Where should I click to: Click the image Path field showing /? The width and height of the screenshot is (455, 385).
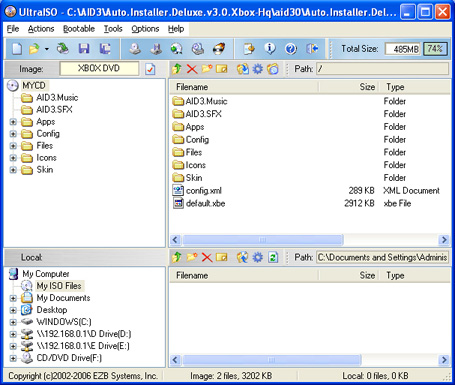tap(382, 69)
